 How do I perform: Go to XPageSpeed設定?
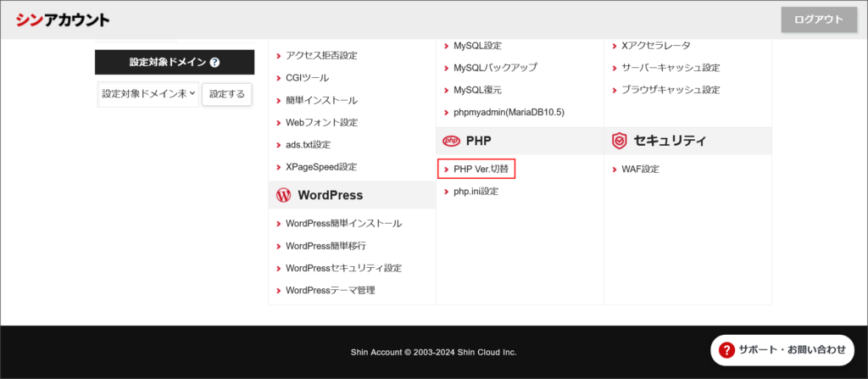pyautogui.click(x=321, y=167)
